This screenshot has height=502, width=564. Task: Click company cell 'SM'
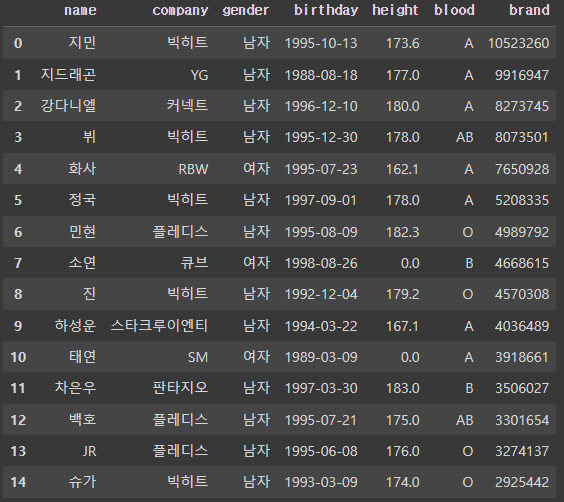pos(198,357)
